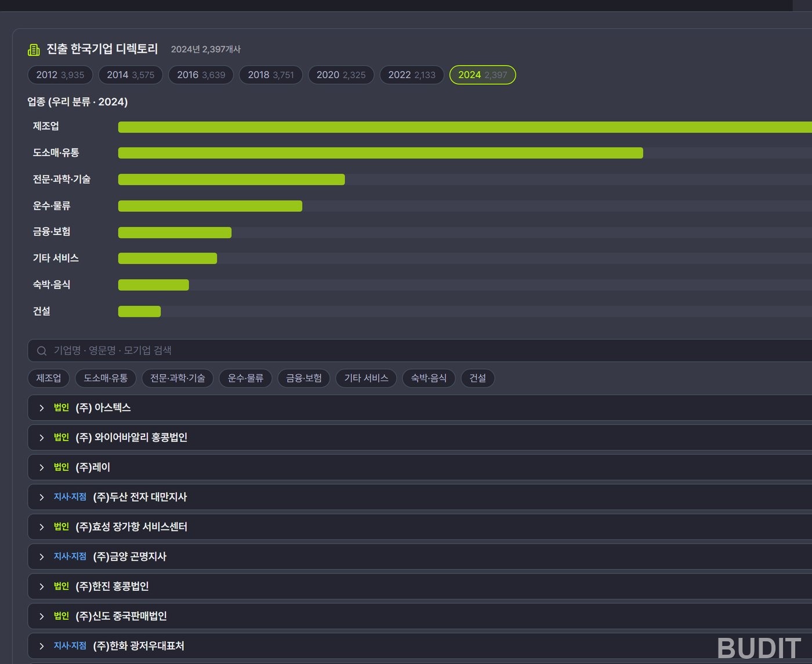Choose the 2020 year tab
The height and width of the screenshot is (664, 812).
click(341, 75)
